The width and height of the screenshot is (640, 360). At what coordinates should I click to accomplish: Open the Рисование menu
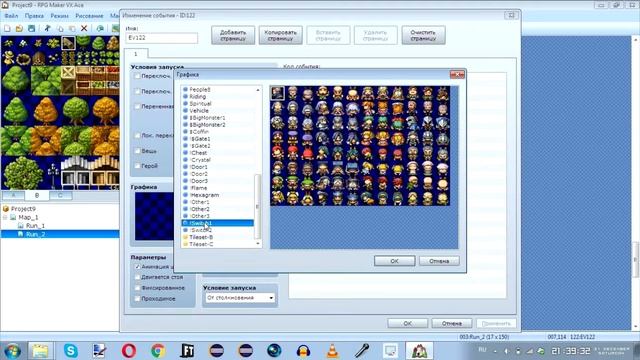pyautogui.click(x=89, y=16)
